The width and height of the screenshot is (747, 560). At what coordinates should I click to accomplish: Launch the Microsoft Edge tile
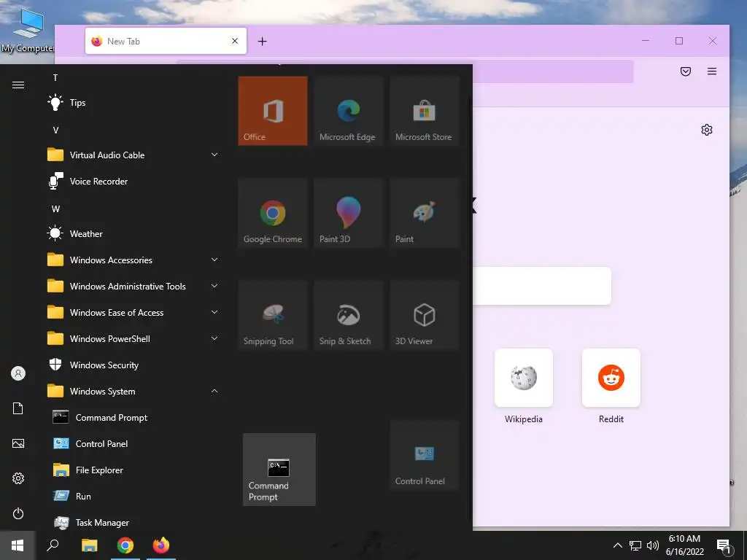pyautogui.click(x=348, y=111)
